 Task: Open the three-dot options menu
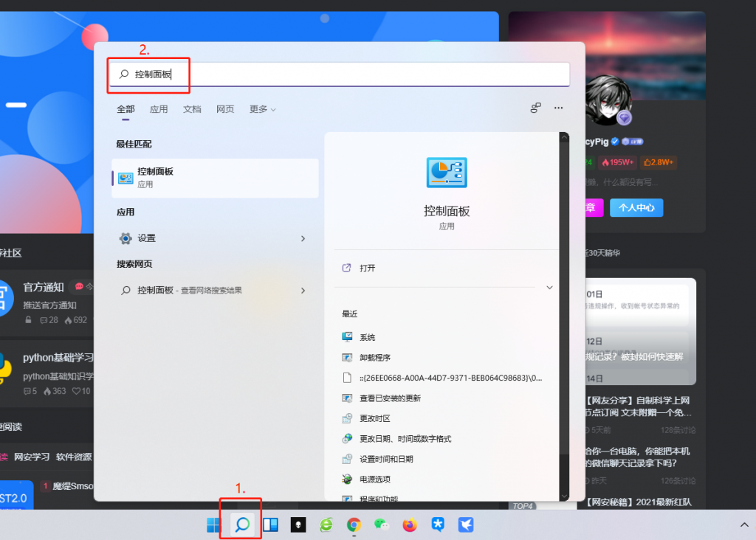[558, 108]
